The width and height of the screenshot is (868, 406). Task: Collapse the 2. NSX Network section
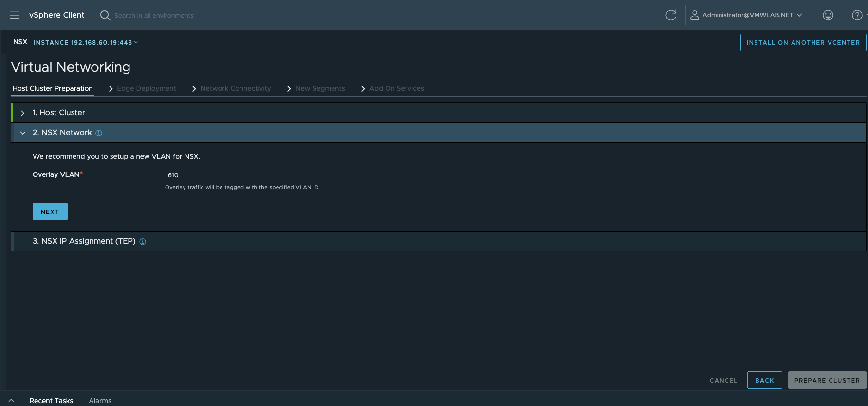(x=22, y=133)
